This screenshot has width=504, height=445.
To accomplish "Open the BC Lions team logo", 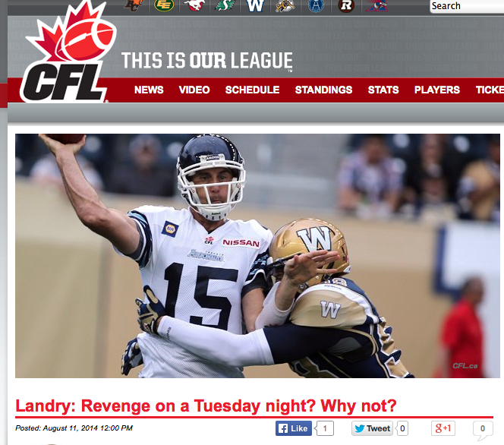I will click(x=134, y=5).
